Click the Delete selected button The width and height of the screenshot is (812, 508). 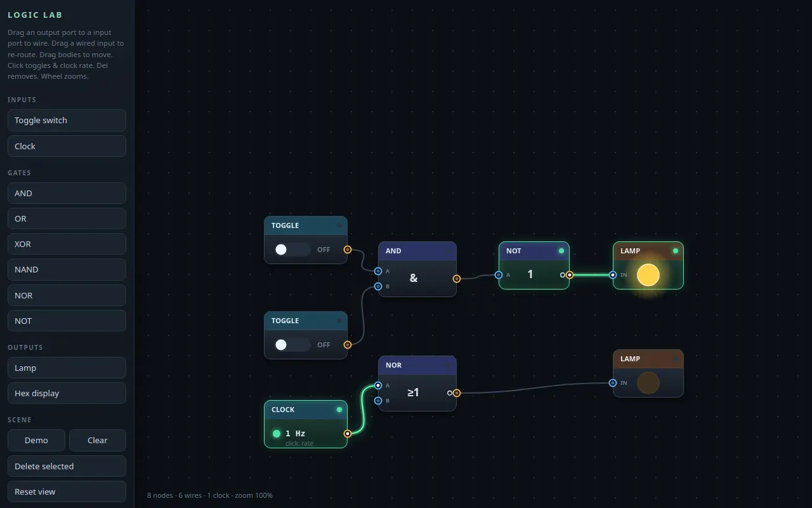coord(67,466)
